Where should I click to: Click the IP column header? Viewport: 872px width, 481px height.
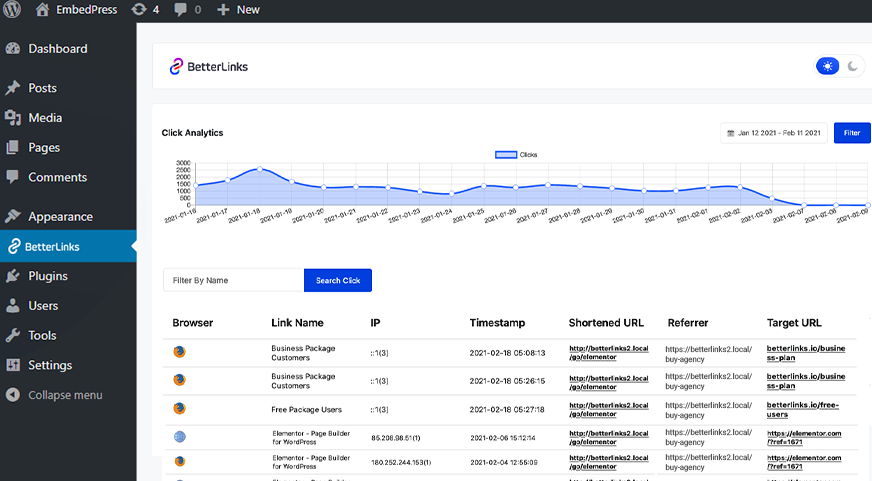pos(375,323)
